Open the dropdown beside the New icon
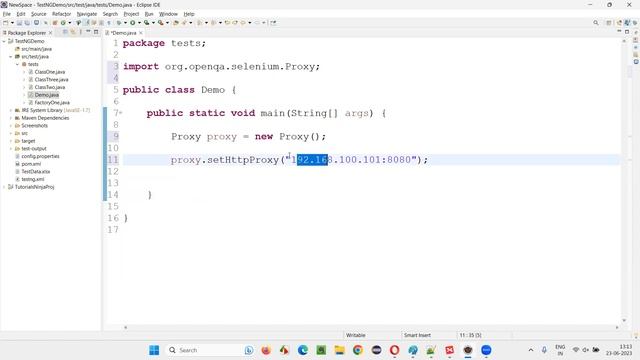This screenshot has width=640, height=360. pos(12,23)
